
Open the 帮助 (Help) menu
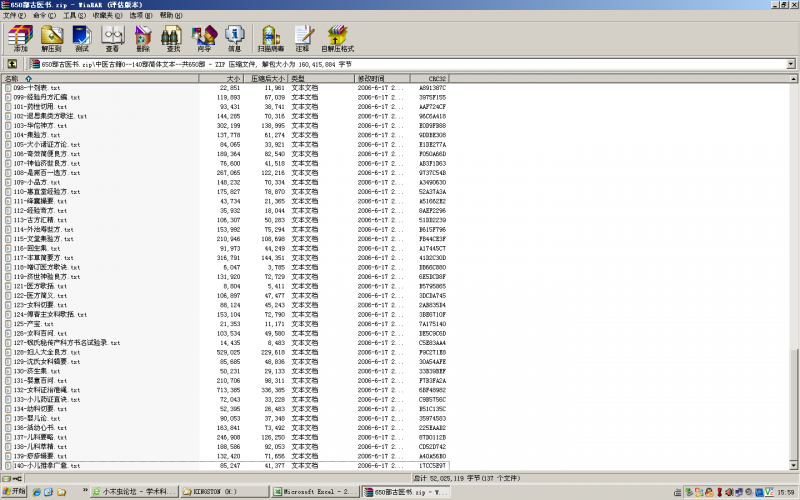tap(170, 15)
